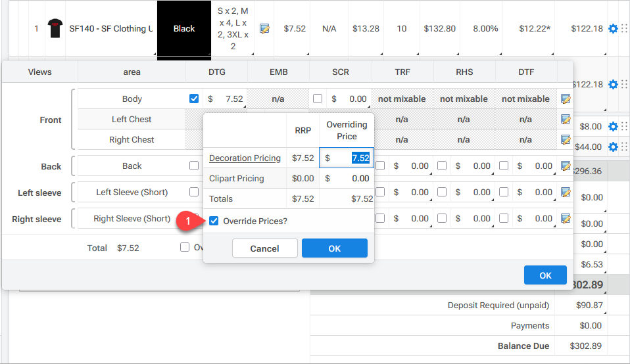Enable the SCR checkbox for Body

tap(318, 99)
